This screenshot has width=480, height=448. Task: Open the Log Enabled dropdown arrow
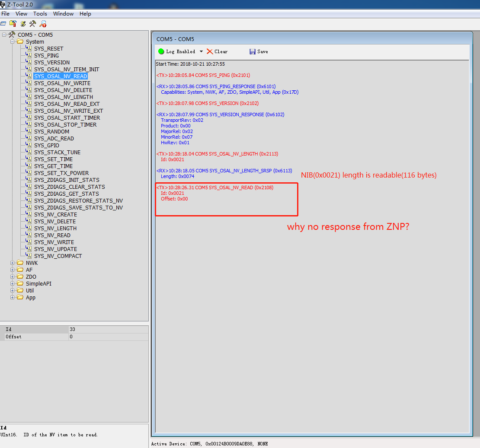(x=202, y=51)
